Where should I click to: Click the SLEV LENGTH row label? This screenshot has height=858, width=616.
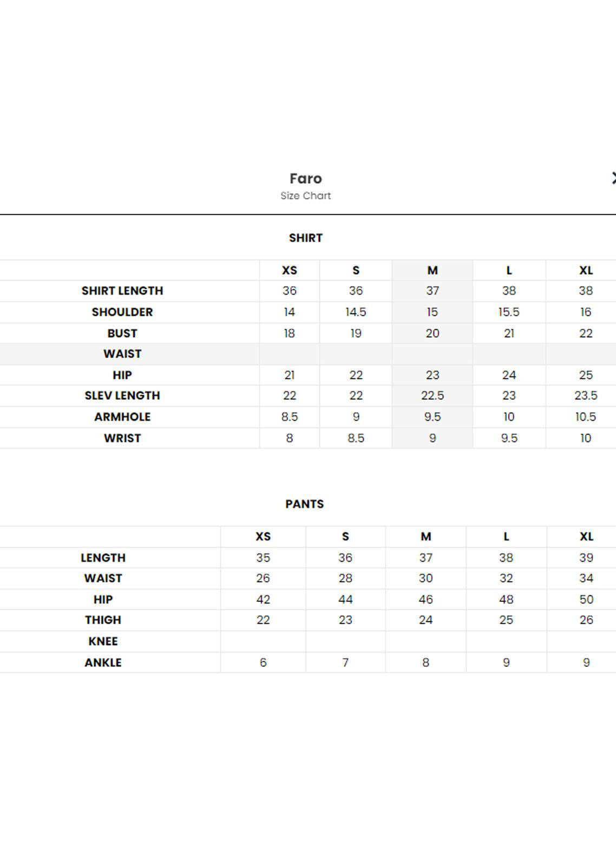pos(122,396)
